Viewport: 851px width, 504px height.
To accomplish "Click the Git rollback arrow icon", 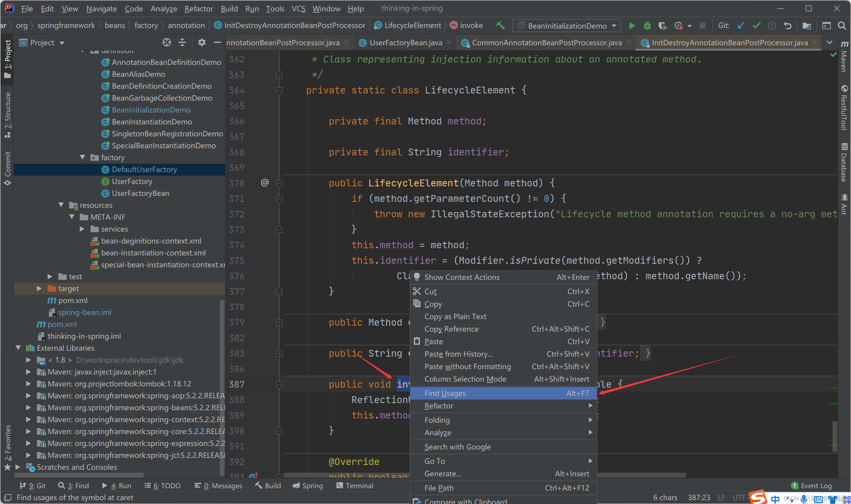I will (788, 26).
